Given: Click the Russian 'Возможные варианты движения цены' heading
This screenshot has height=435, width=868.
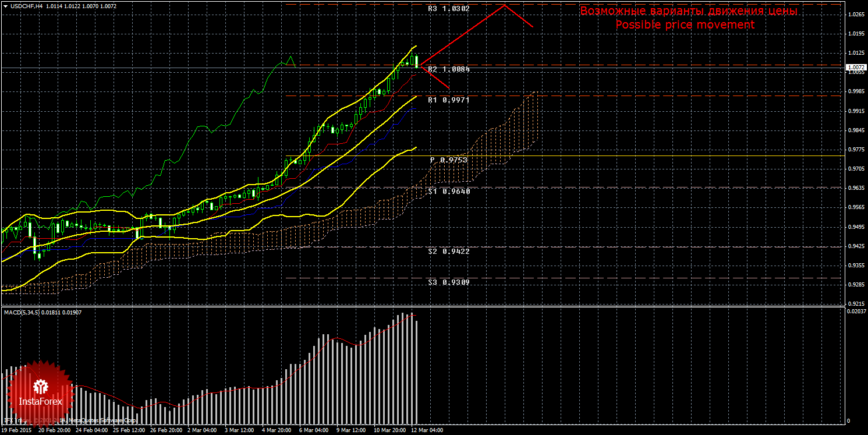Looking at the screenshot, I should tap(689, 11).
